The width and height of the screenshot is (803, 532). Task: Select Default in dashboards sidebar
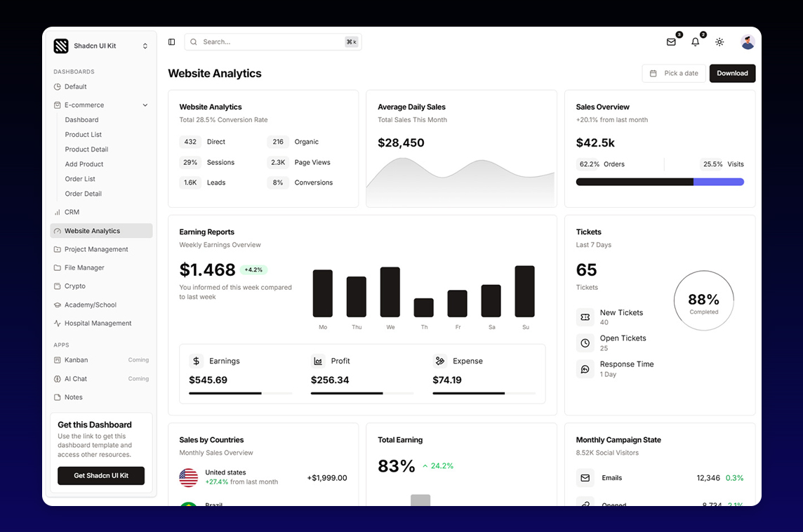point(101,86)
